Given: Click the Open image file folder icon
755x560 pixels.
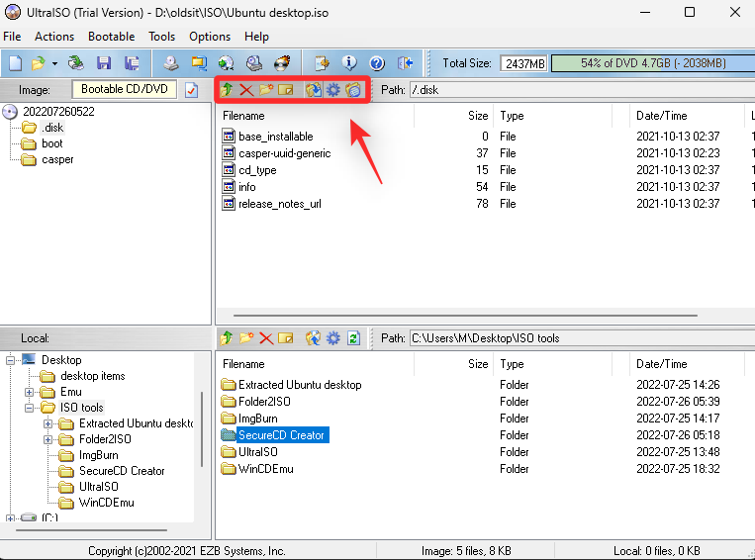Looking at the screenshot, I should click(x=38, y=63).
